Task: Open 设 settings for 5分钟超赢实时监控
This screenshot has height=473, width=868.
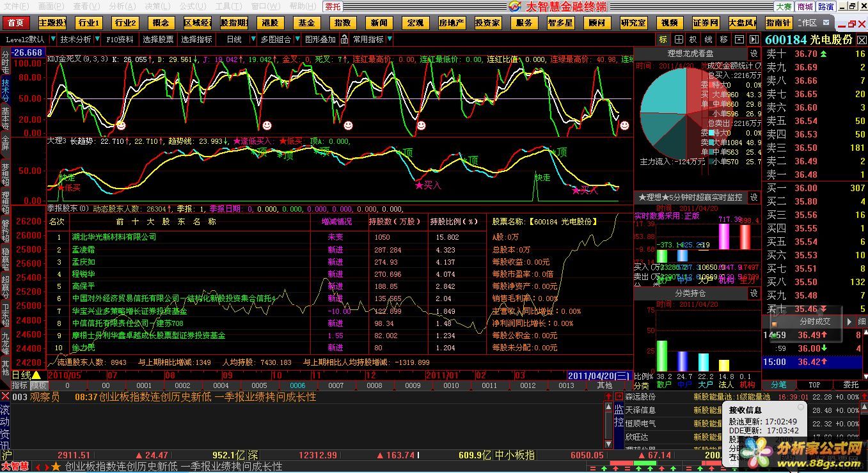Action: coord(754,198)
